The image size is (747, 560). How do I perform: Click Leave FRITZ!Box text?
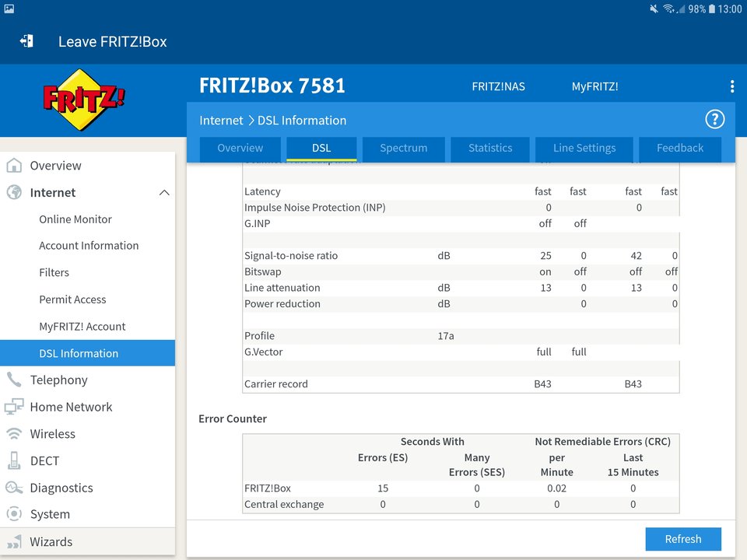(112, 42)
